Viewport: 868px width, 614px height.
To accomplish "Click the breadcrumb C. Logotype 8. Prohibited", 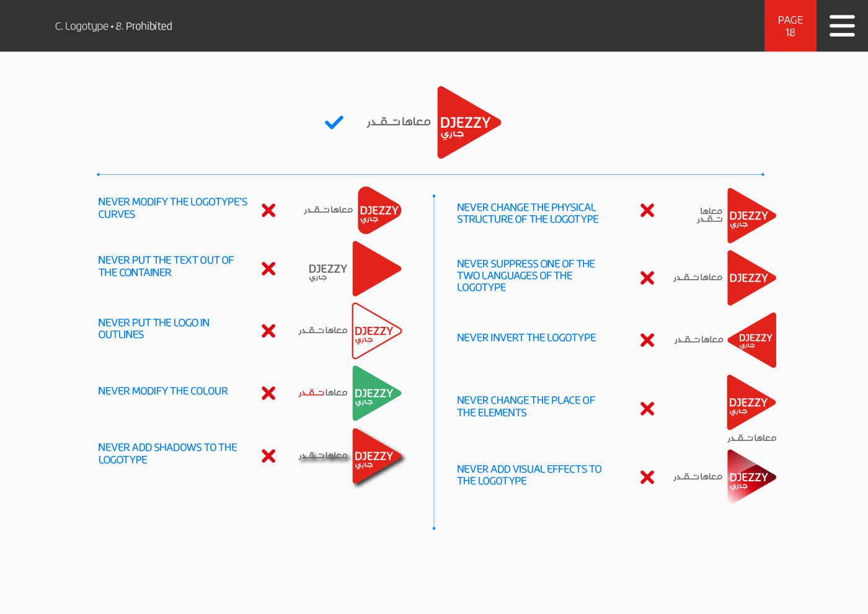I will tap(113, 26).
